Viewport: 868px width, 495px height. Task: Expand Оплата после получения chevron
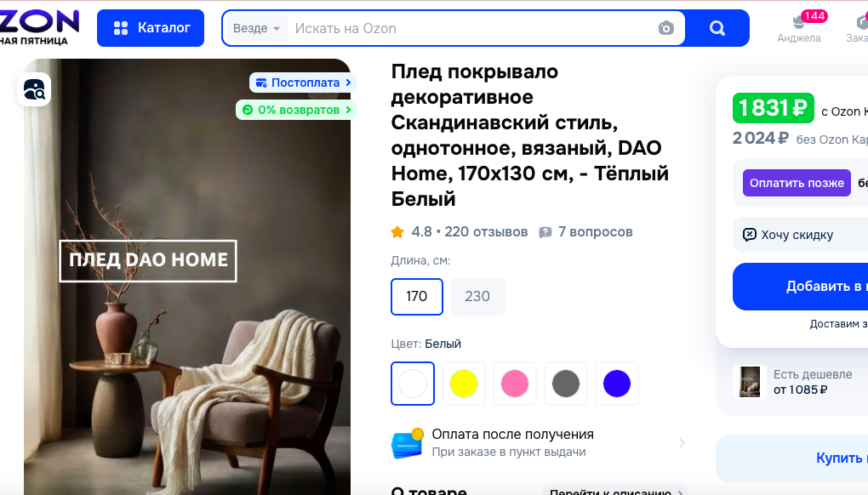click(682, 443)
